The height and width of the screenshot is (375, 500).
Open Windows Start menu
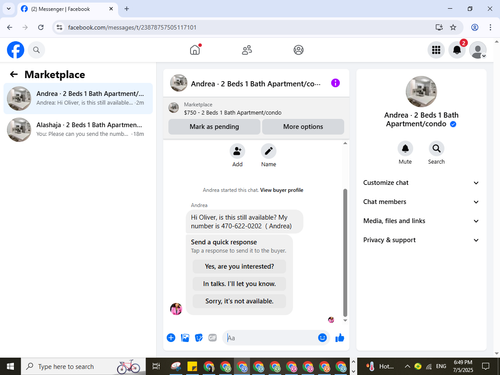tap(10, 367)
